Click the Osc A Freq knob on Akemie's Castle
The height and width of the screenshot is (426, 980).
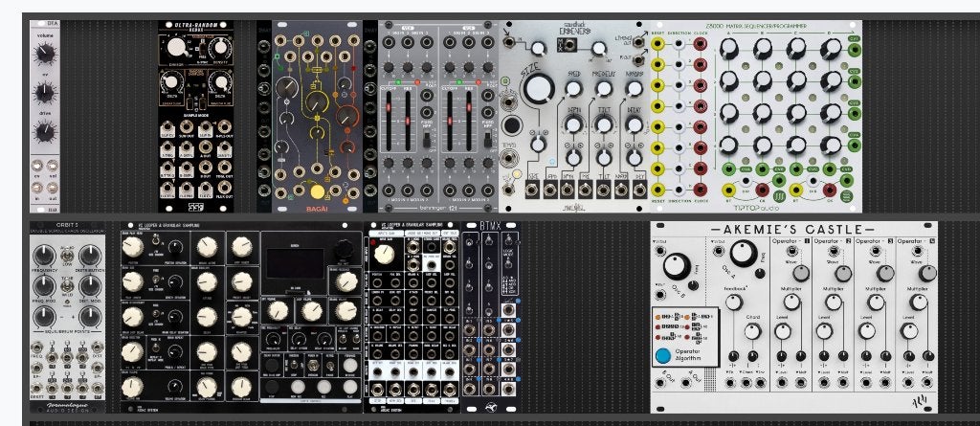coord(743,253)
